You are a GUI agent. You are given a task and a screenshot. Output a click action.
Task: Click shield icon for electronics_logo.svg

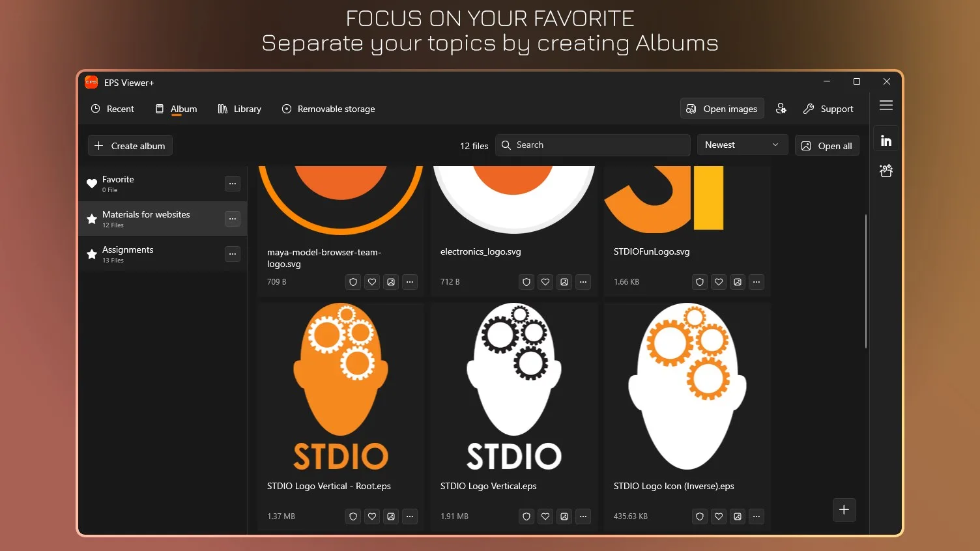click(x=526, y=282)
